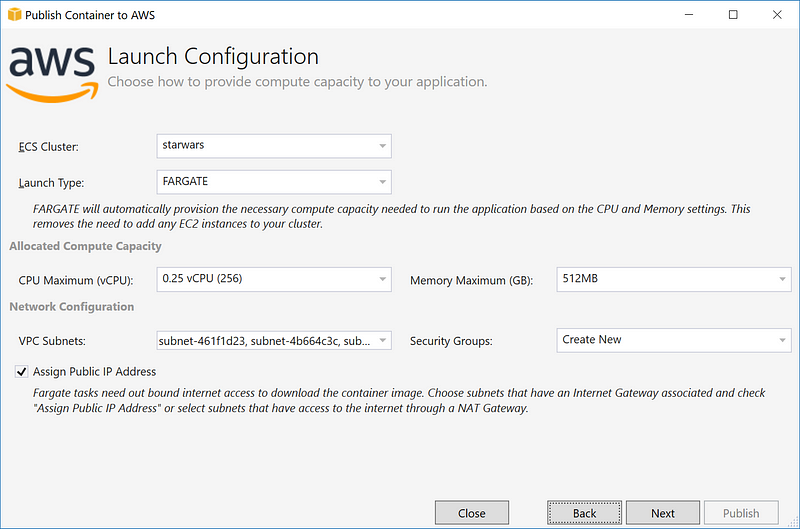The height and width of the screenshot is (529, 800).
Task: Go to previous step with Back
Action: point(584,513)
